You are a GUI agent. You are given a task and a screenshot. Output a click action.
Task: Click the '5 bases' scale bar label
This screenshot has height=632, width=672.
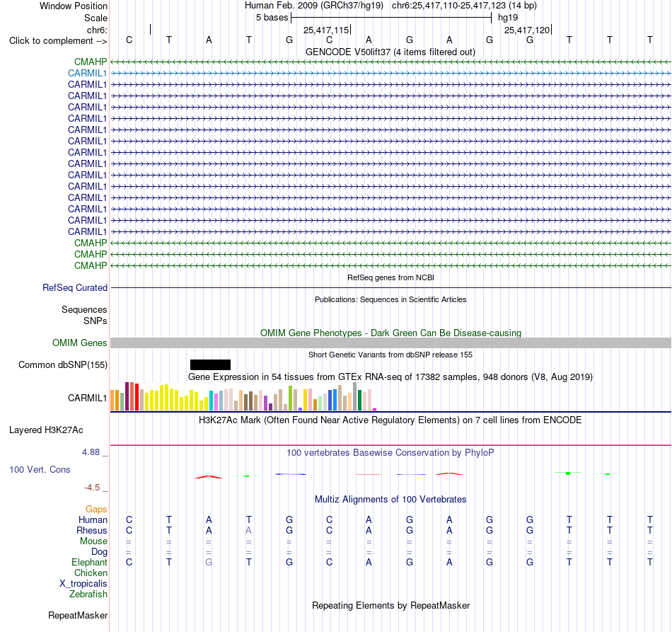tap(272, 18)
